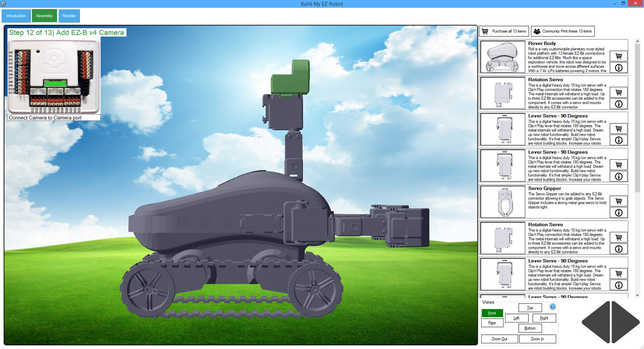Click the "Step 12 of 13) Add EZ-B v4 Camera" heading
This screenshot has width=644, height=349.
tap(66, 32)
